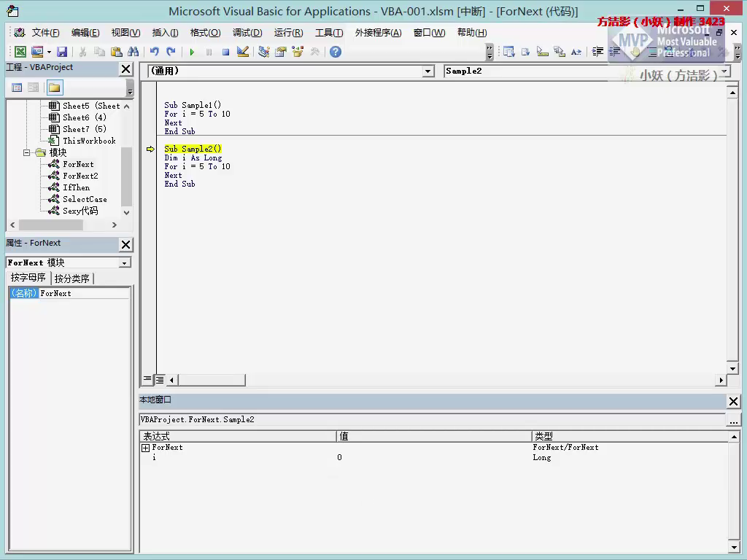Open the ForNext 模块 properties dropdown

click(x=124, y=262)
